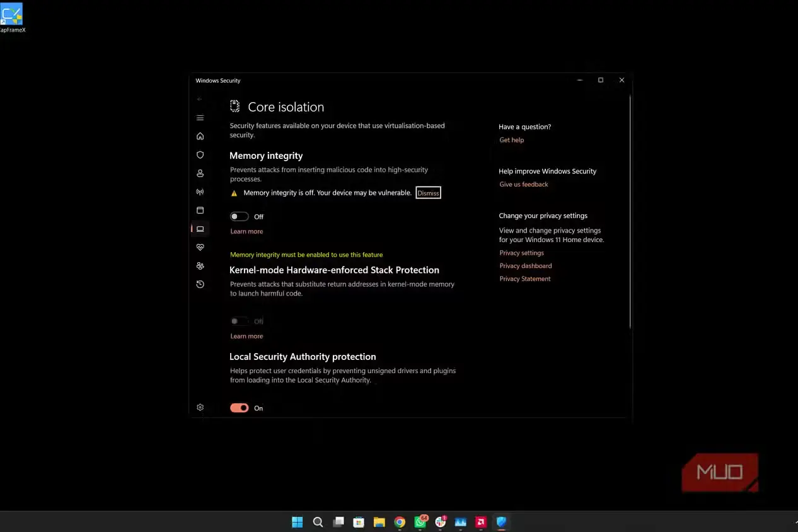Open Firewall & network protection antenna icon
Image resolution: width=798 pixels, height=532 pixels.
[200, 192]
